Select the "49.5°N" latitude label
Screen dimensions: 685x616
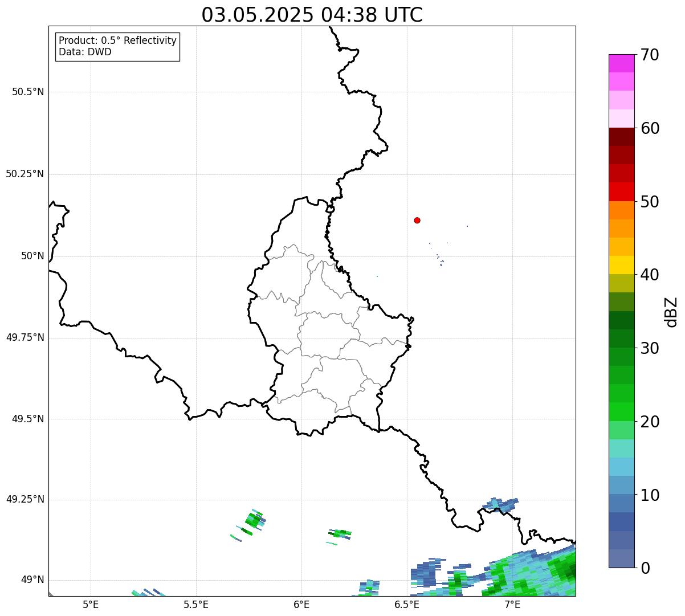(x=28, y=419)
